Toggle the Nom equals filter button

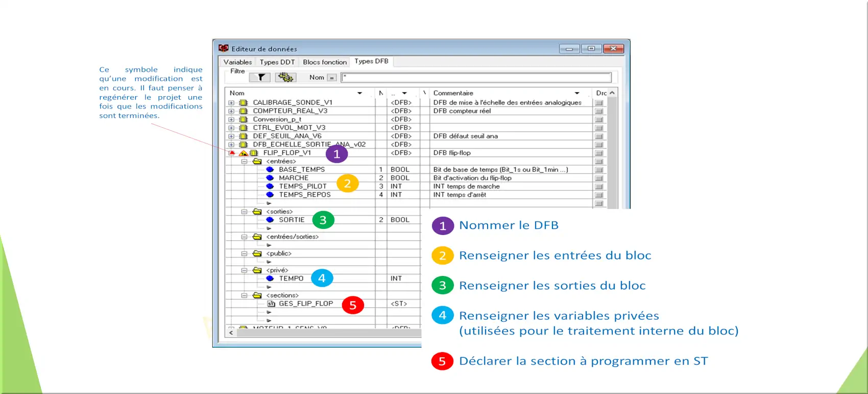pos(332,78)
